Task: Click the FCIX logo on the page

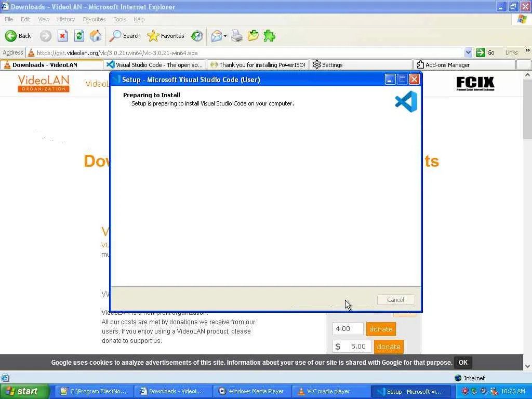Action: (x=475, y=83)
